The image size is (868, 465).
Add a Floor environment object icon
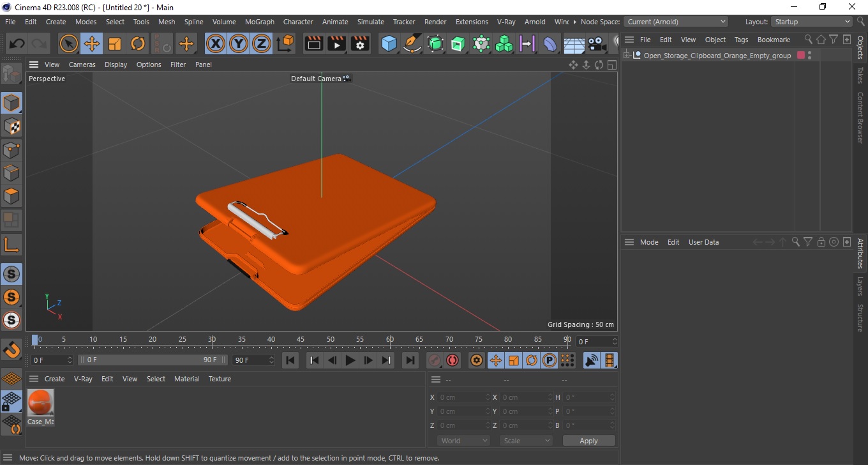coord(574,43)
